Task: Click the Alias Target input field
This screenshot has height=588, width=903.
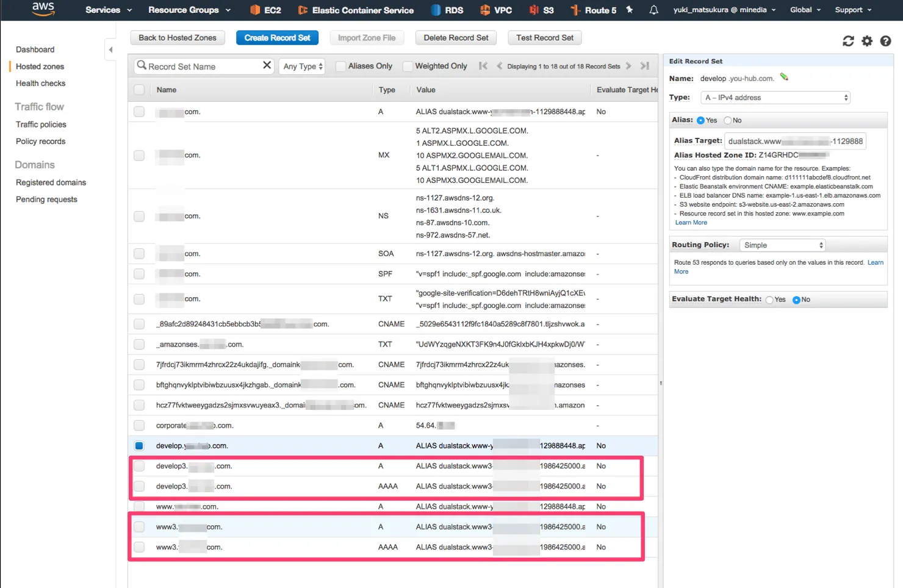Action: coord(794,141)
